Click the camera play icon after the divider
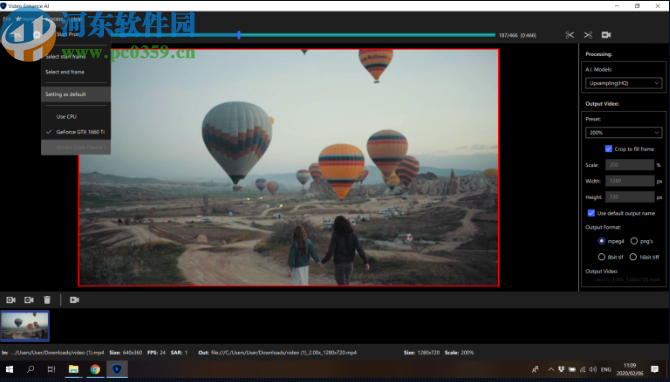 [74, 300]
